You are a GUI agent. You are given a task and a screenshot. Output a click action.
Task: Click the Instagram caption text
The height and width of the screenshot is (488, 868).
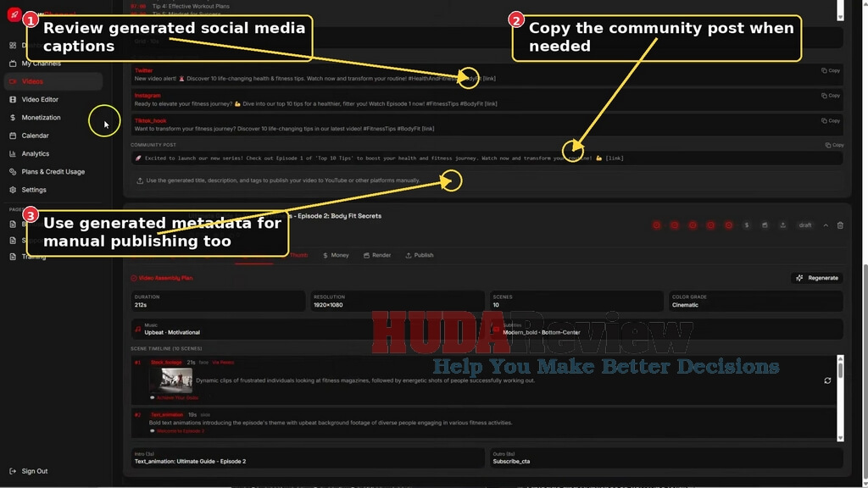pyautogui.click(x=315, y=103)
